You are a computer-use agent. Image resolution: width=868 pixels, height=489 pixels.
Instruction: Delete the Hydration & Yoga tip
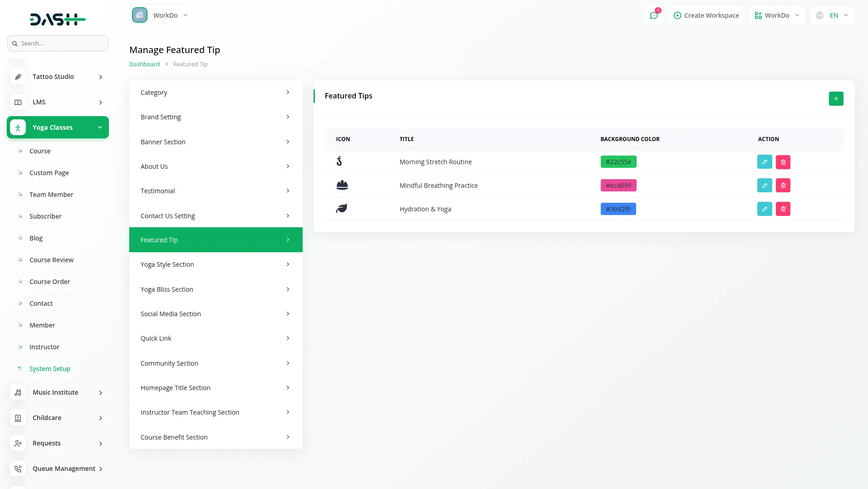point(783,209)
